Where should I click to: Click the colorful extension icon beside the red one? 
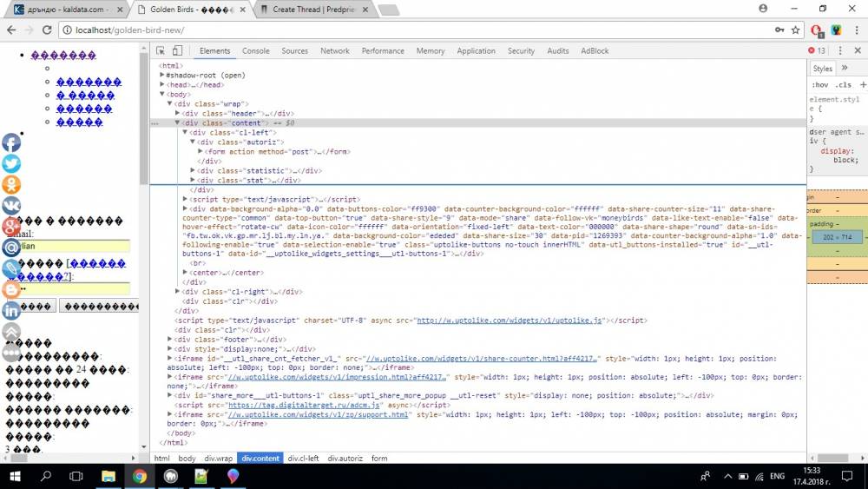click(836, 30)
